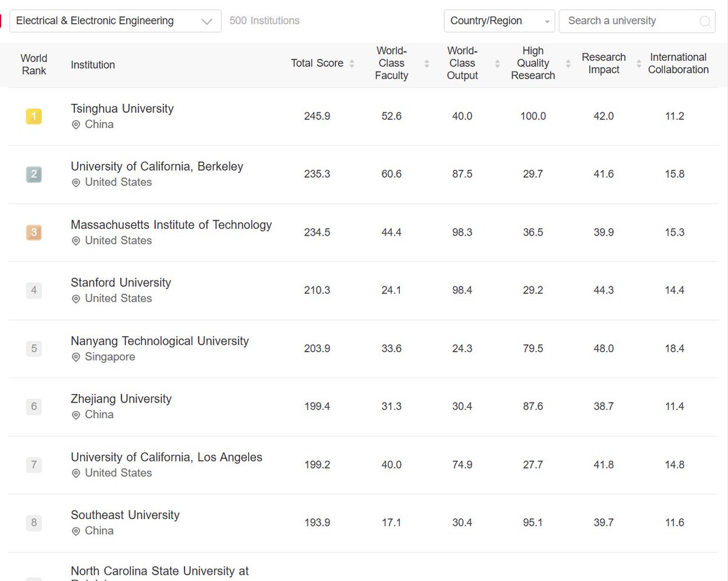Click the International Collaboration column header
Screen dimensions: 728x581
[678, 63]
